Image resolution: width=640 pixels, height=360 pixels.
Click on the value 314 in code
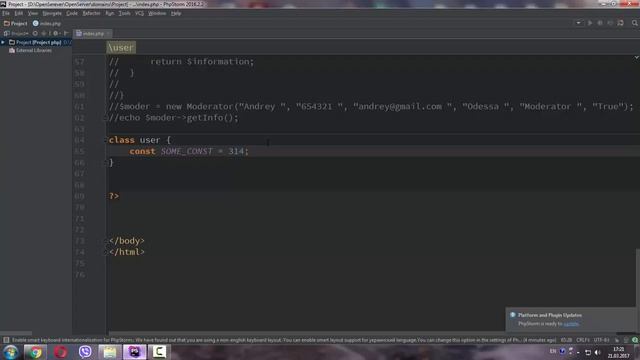click(236, 151)
